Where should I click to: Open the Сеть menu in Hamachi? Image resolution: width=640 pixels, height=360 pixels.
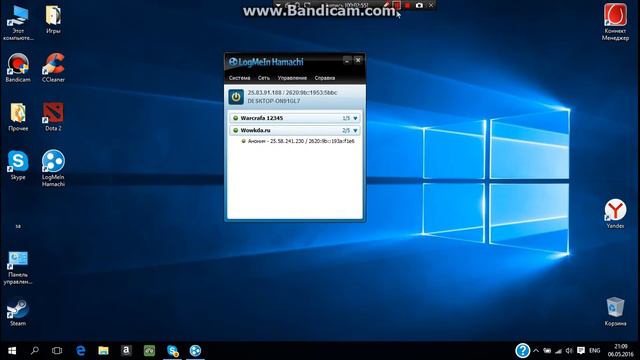[x=264, y=78]
